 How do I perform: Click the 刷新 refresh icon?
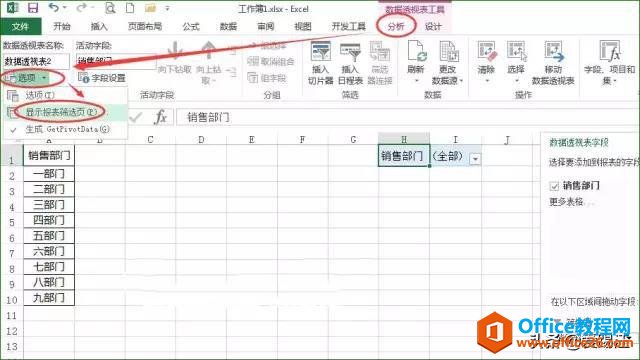416,52
